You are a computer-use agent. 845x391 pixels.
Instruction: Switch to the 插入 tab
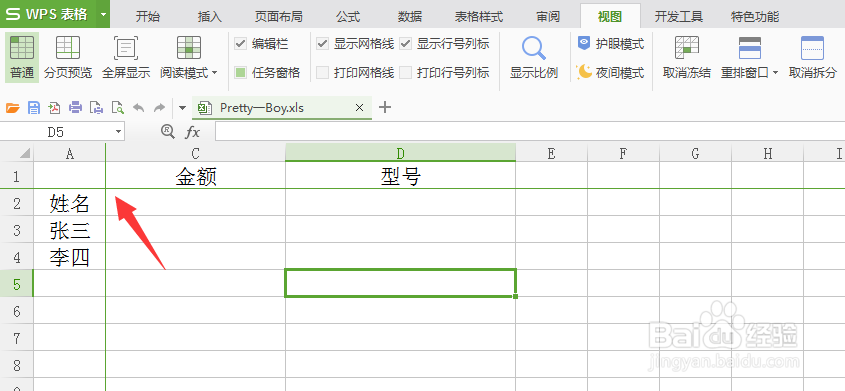[x=210, y=17]
